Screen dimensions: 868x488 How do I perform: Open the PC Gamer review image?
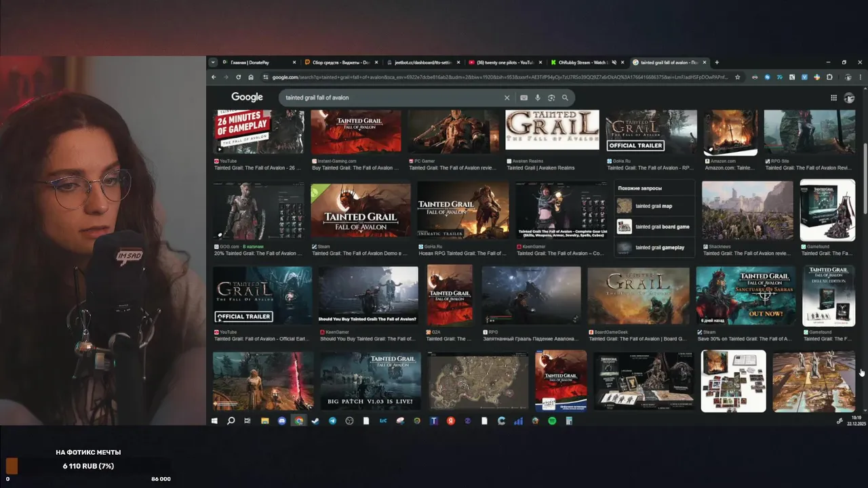[454, 132]
